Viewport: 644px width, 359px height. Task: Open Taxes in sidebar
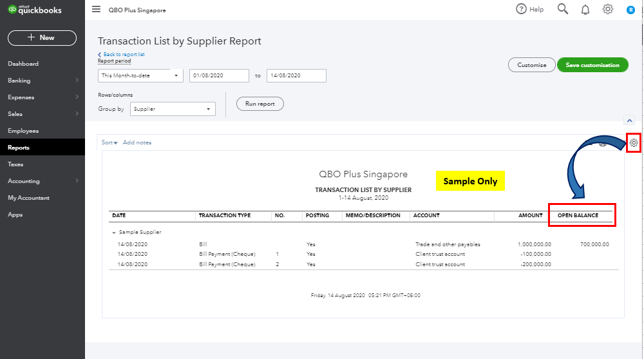(x=15, y=164)
